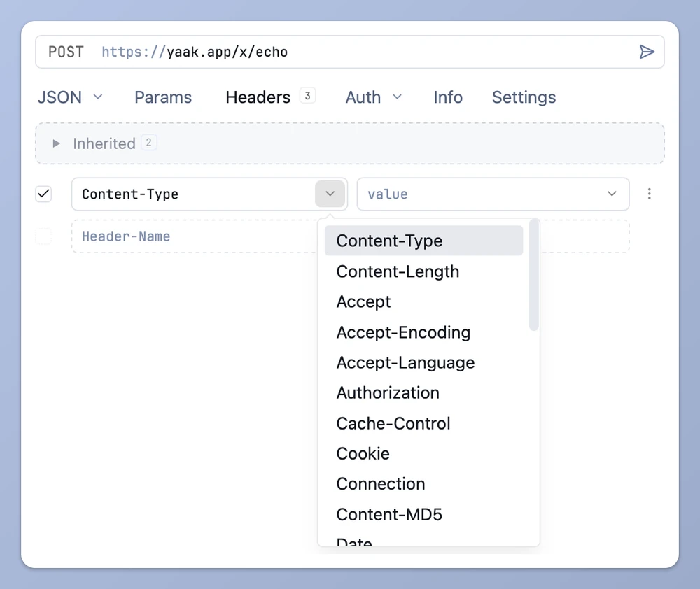Image resolution: width=700 pixels, height=589 pixels.
Task: Select Content-MD5 header option
Action: [x=423, y=514]
